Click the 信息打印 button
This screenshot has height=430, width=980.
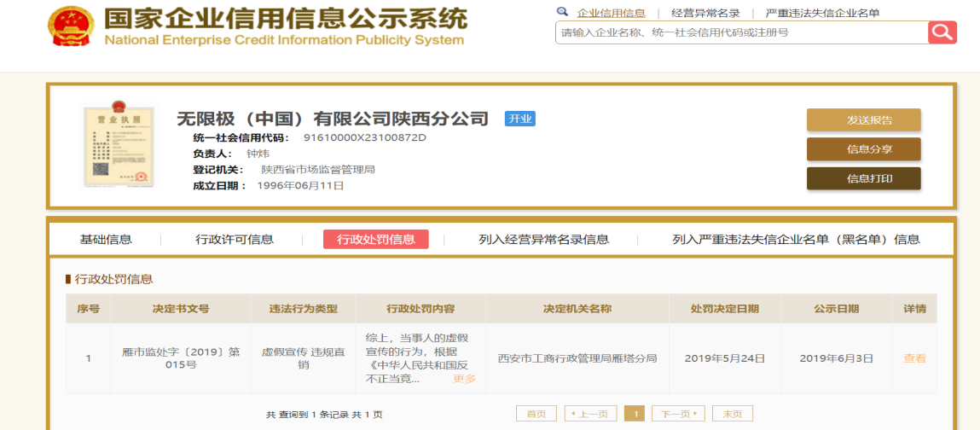(864, 179)
